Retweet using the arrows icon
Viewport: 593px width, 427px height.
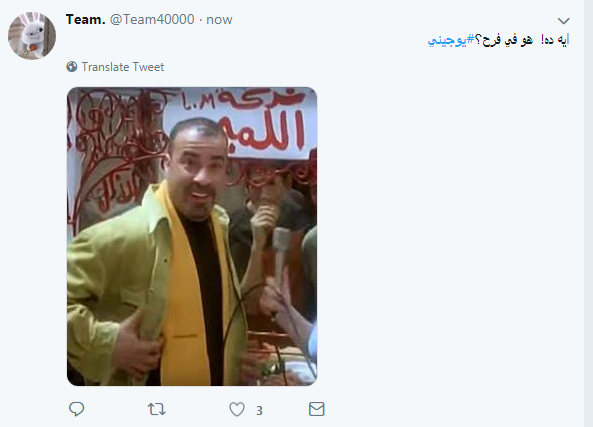(157, 409)
